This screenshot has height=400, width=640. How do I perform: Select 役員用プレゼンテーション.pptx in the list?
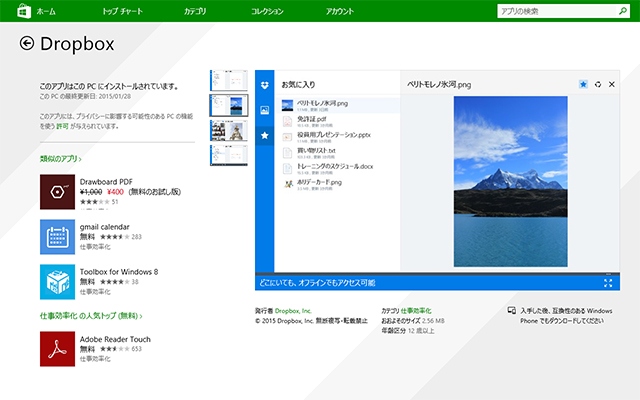click(338, 137)
